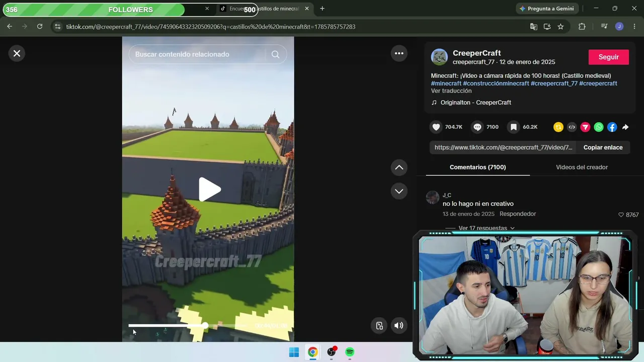Close the active TikTok browser tab
Screen dimensions: 644x362
click(x=307, y=9)
